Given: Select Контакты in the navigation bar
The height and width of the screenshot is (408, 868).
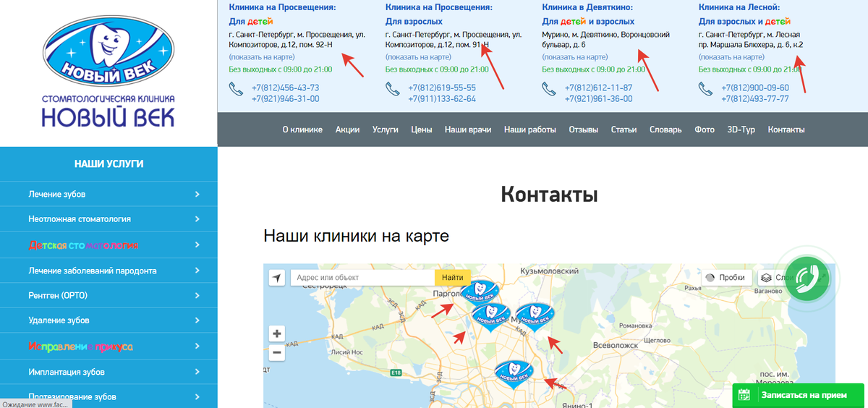Looking at the screenshot, I should tap(786, 129).
